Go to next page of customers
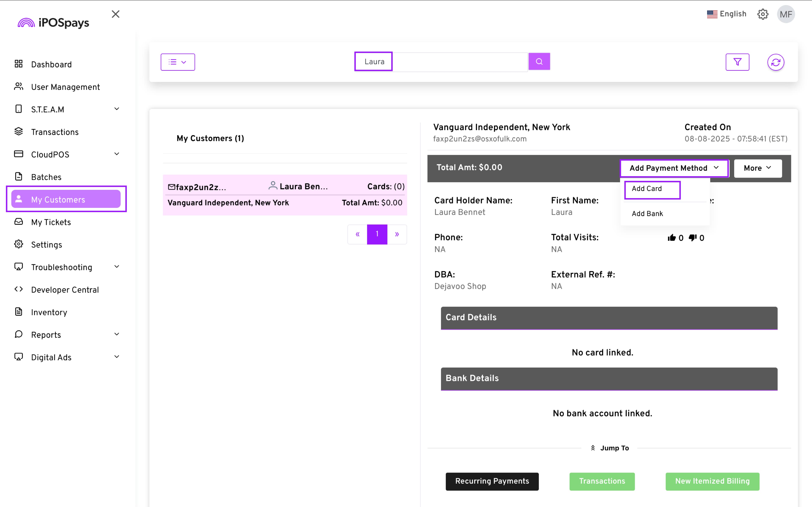The height and width of the screenshot is (507, 812). click(x=397, y=234)
